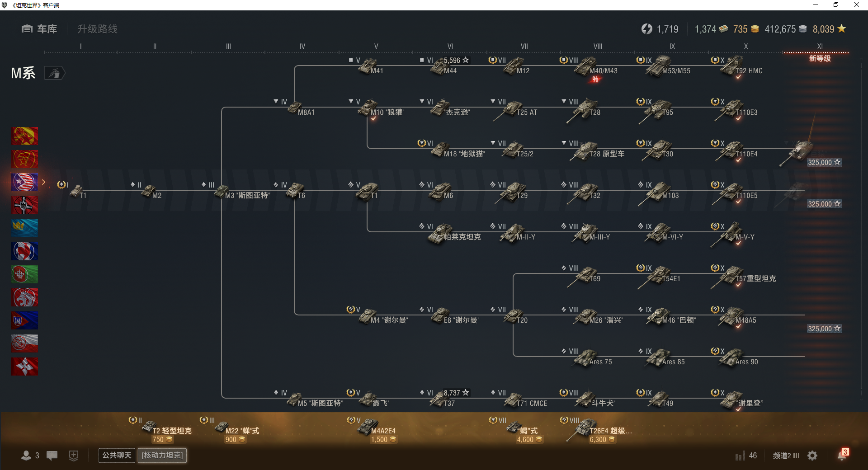Click the 412,675 credits balance
This screenshot has height=470, width=868.
pyautogui.click(x=785, y=29)
